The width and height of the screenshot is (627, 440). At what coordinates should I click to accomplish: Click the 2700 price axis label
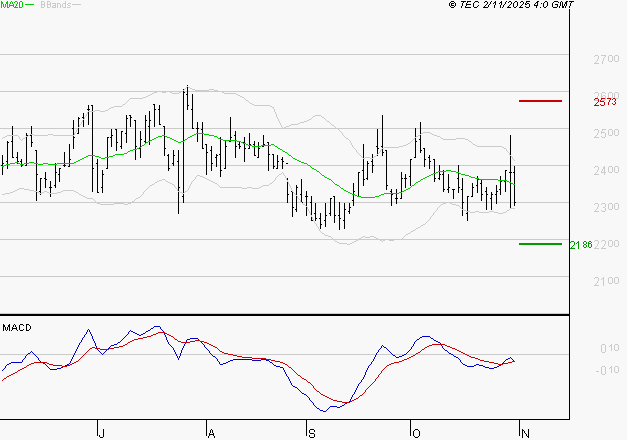pos(607,59)
